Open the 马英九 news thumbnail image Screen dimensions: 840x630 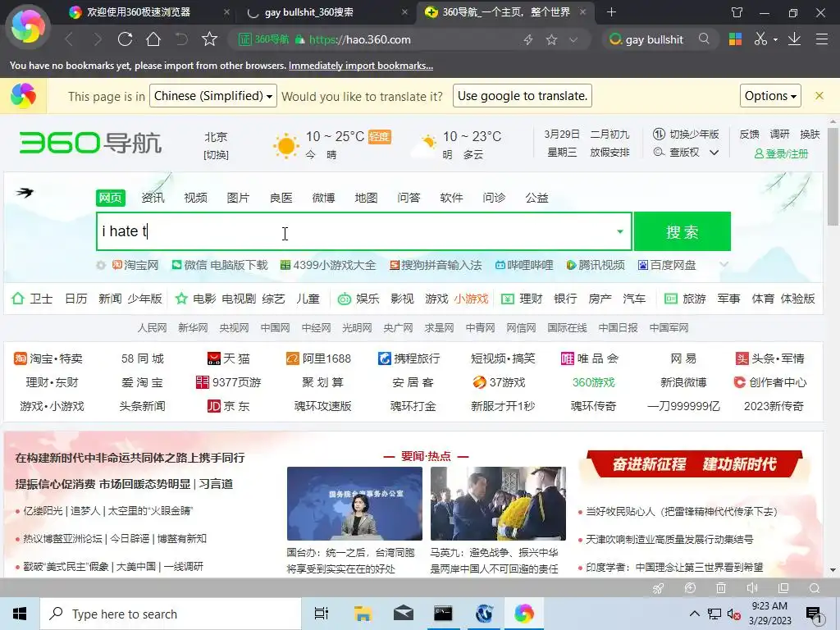[x=498, y=504]
